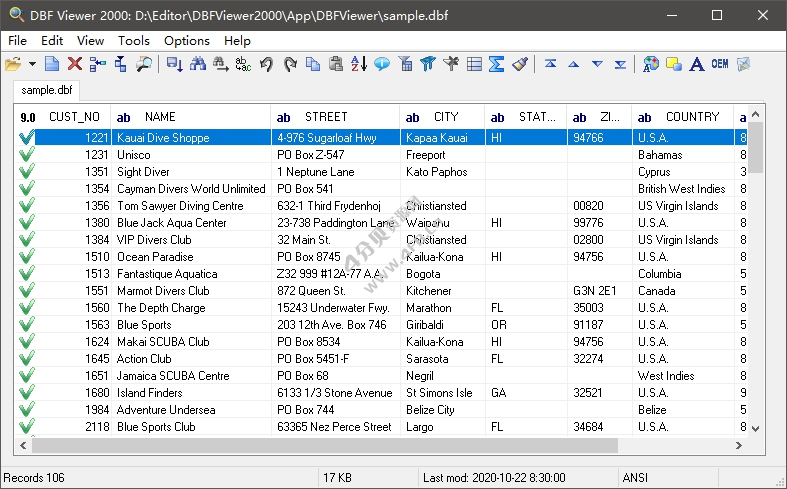Viewport: 787px width, 489px height.
Task: Click the Sigma sum icon
Action: pyautogui.click(x=496, y=64)
